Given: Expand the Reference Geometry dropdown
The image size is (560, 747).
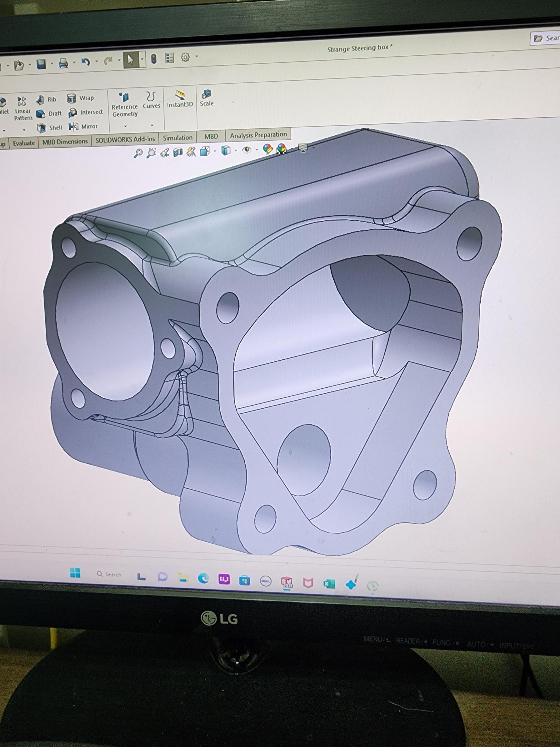Looking at the screenshot, I should pos(125,126).
